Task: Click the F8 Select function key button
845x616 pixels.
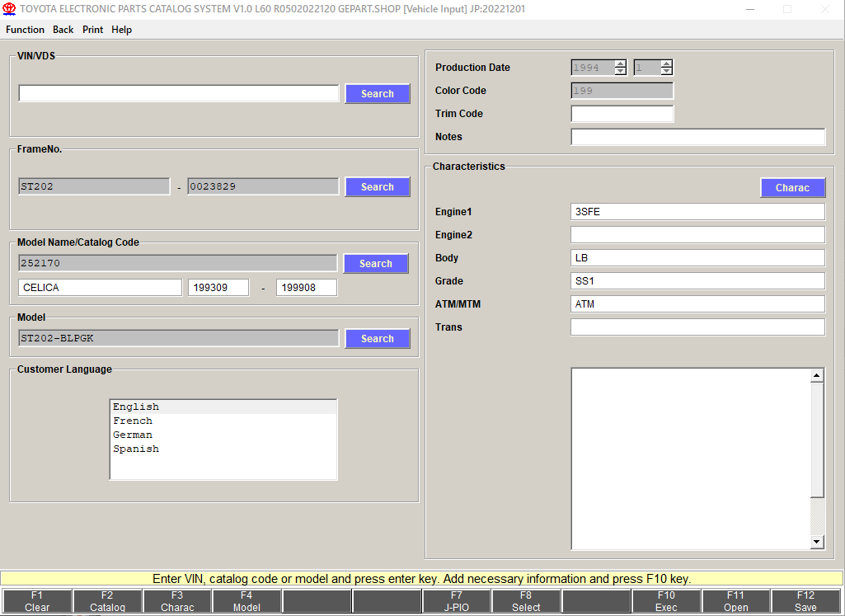Action: tap(526, 601)
